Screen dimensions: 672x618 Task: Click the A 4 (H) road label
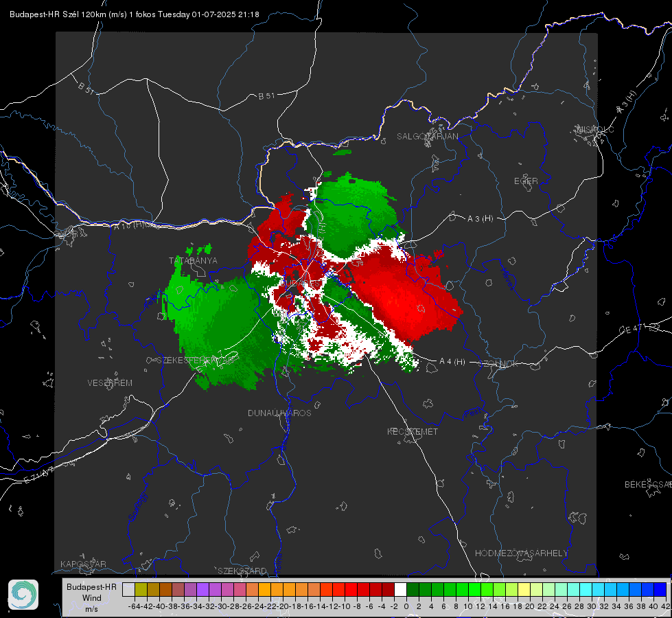click(452, 362)
